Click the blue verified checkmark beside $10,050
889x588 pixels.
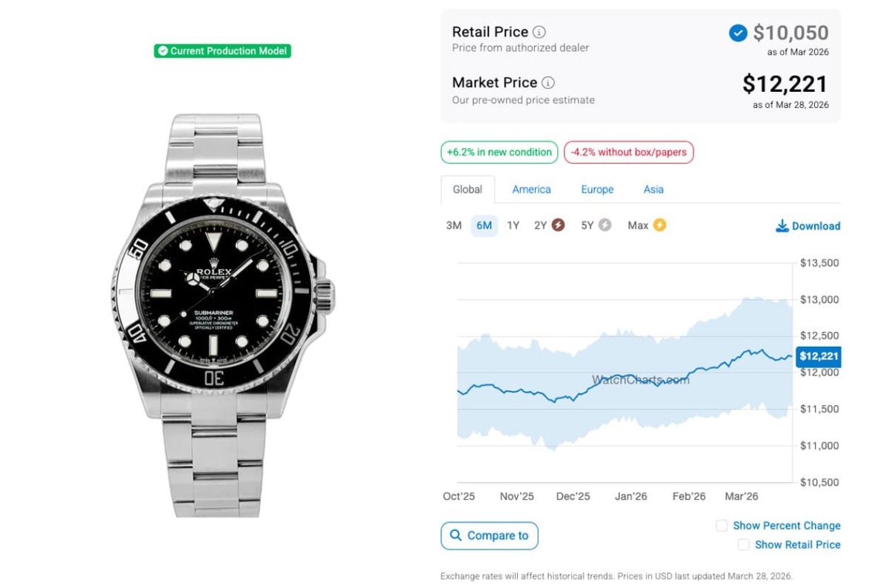pyautogui.click(x=738, y=33)
